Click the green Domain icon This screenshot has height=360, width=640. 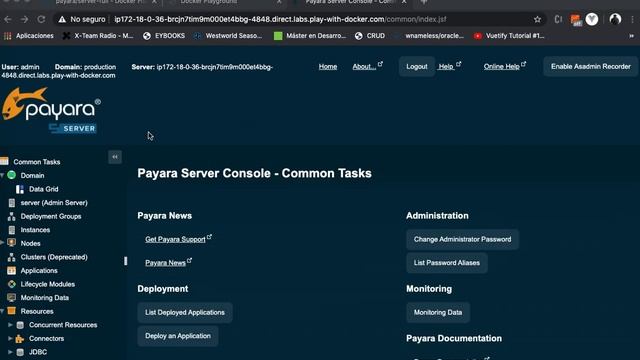coord(11,175)
